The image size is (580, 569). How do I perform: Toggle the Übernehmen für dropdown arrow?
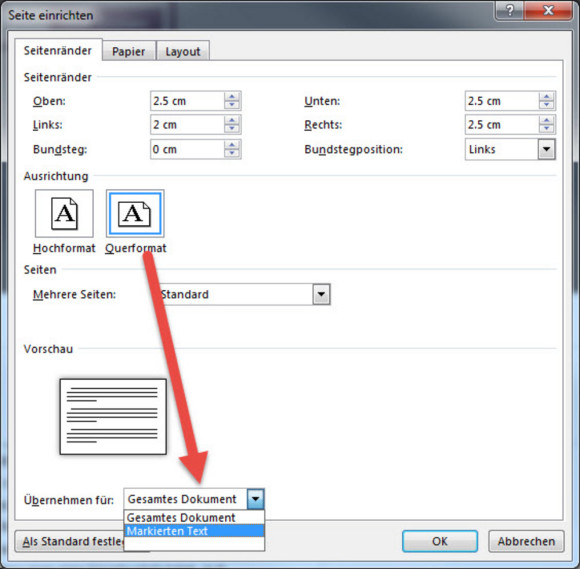coord(255,499)
